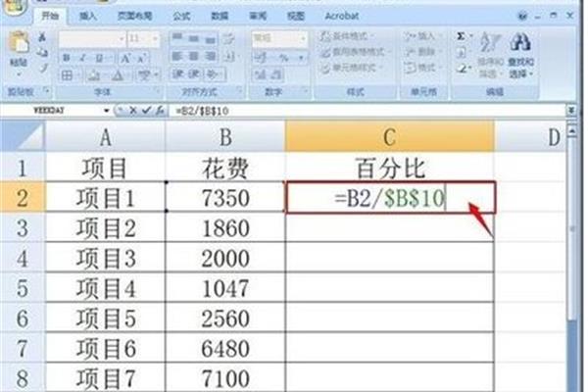Toggle top vertical alignment

click(x=177, y=38)
